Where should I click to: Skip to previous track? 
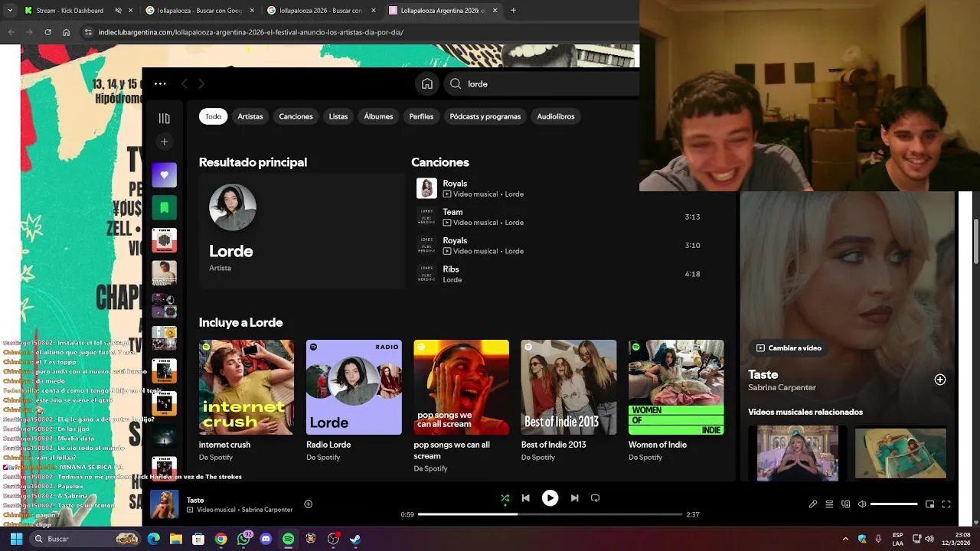(x=525, y=497)
